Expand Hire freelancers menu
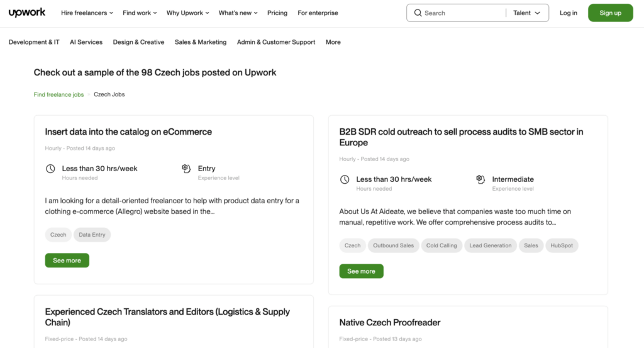The height and width of the screenshot is (348, 644). (x=87, y=13)
